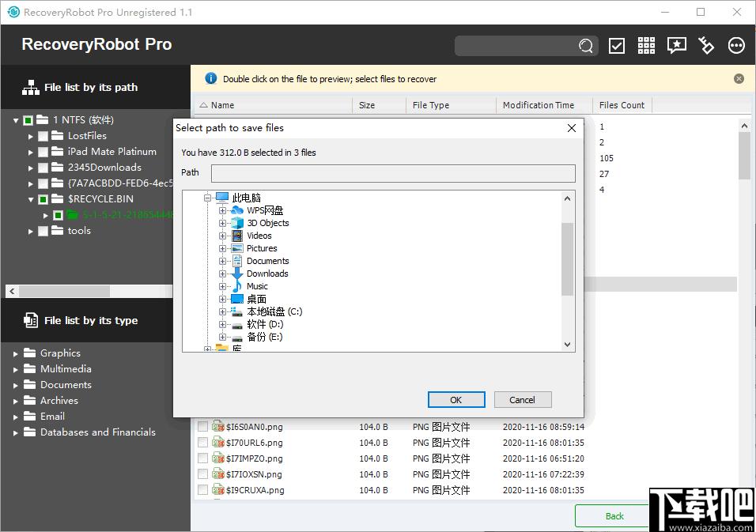Check the iPad Mate Platinum checkbox
The image size is (756, 532).
[x=43, y=152]
